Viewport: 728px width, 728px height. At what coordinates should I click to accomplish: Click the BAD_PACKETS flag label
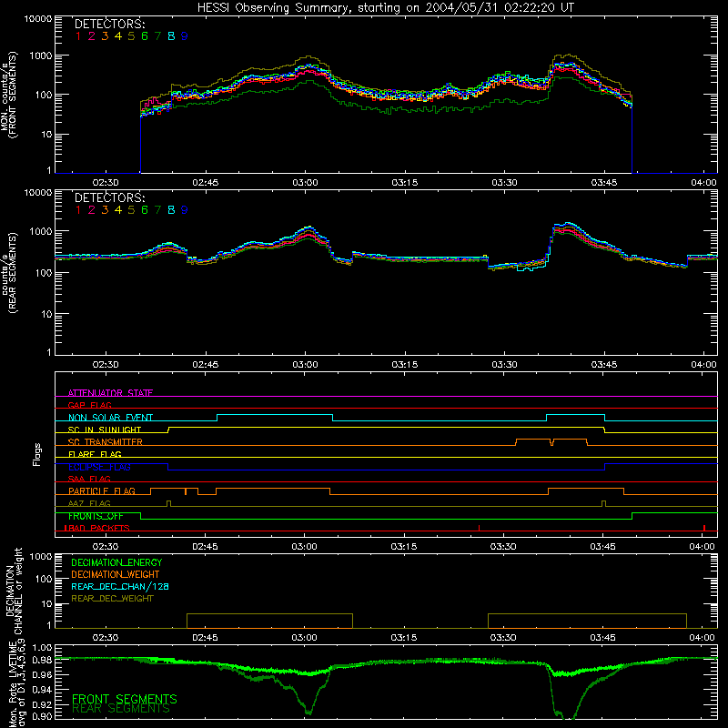(97, 528)
